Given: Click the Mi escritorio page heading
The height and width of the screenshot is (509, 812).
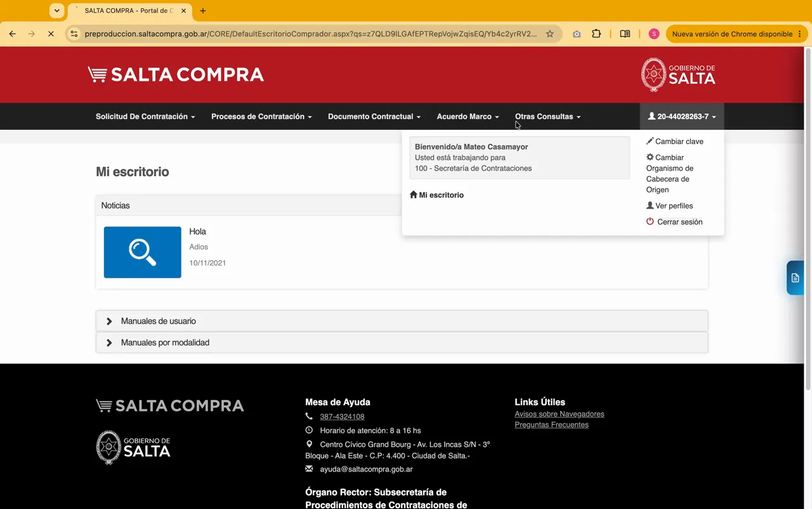Looking at the screenshot, I should click(x=133, y=172).
